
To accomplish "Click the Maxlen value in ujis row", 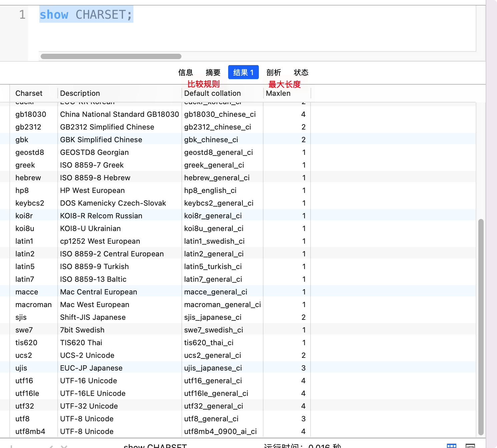I will [x=304, y=368].
